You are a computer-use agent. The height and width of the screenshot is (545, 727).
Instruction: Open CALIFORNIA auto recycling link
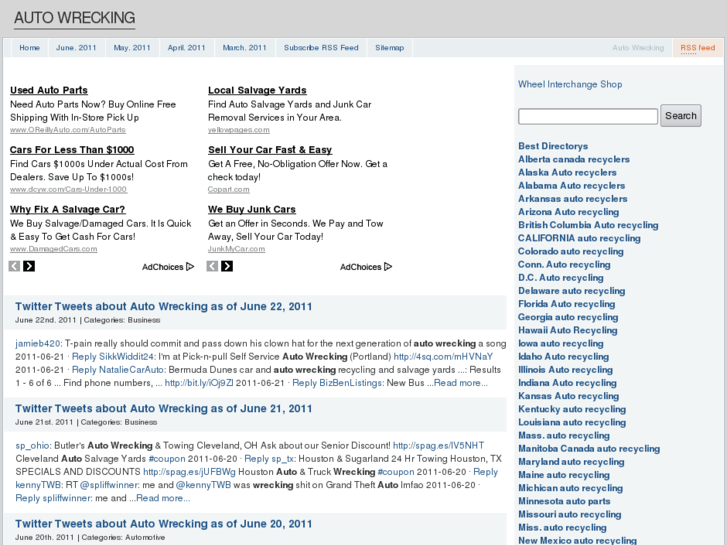[579, 238]
